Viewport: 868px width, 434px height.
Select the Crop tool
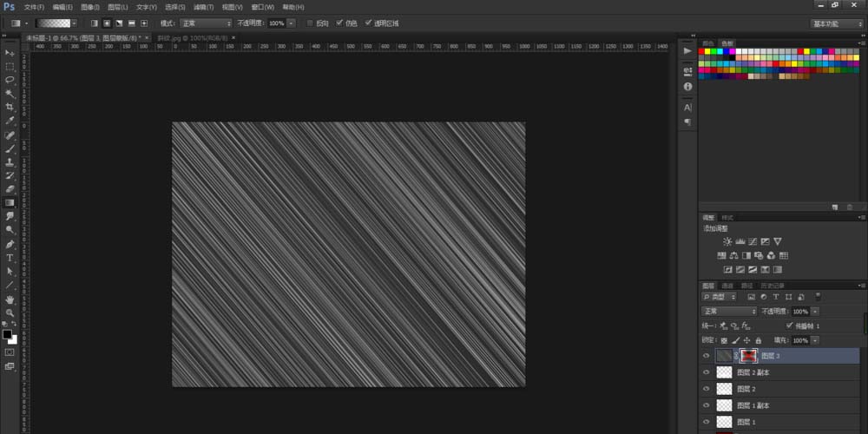click(10, 107)
